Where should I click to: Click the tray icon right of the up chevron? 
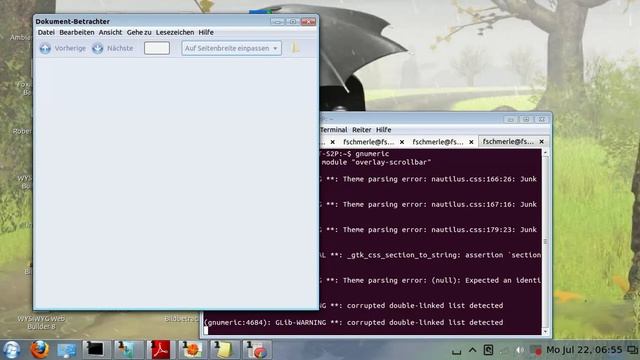pos(488,350)
